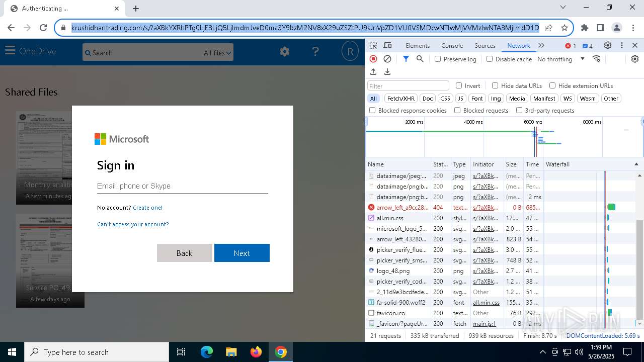Screen dimensions: 644x362
Task: Switch to the Console tab
Action: point(452,45)
